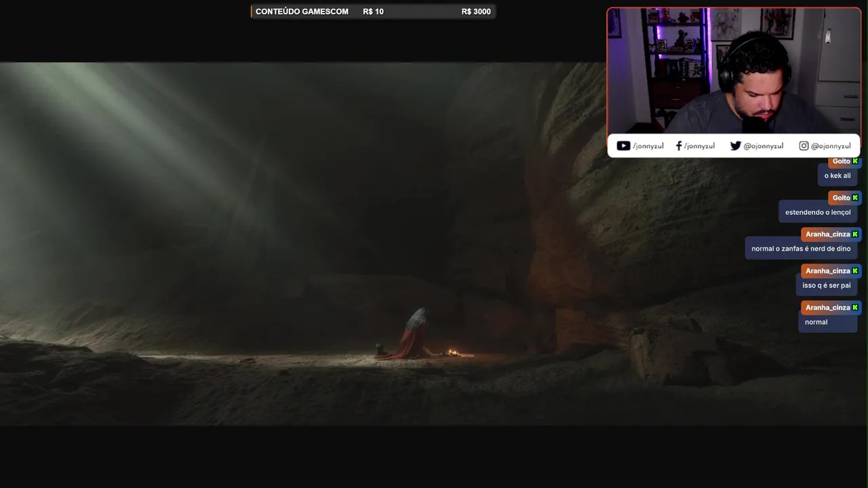Open the Instagram handle @ojonnyzul
868x488 pixels.
831,146
